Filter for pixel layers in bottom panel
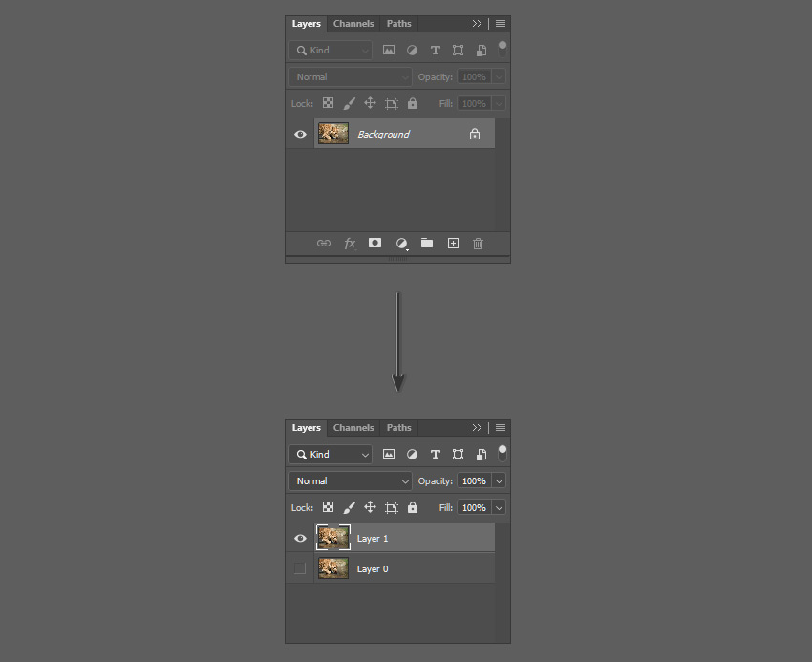The width and height of the screenshot is (812, 662). 389,455
